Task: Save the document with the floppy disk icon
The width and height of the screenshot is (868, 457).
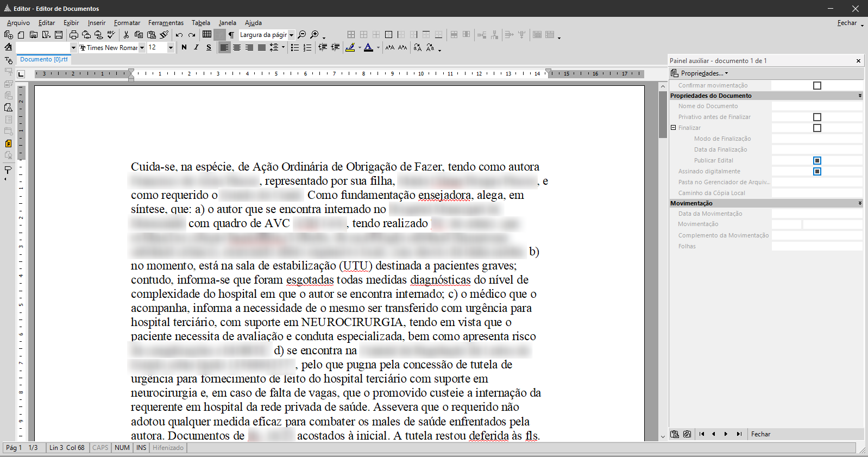Action: (x=59, y=35)
